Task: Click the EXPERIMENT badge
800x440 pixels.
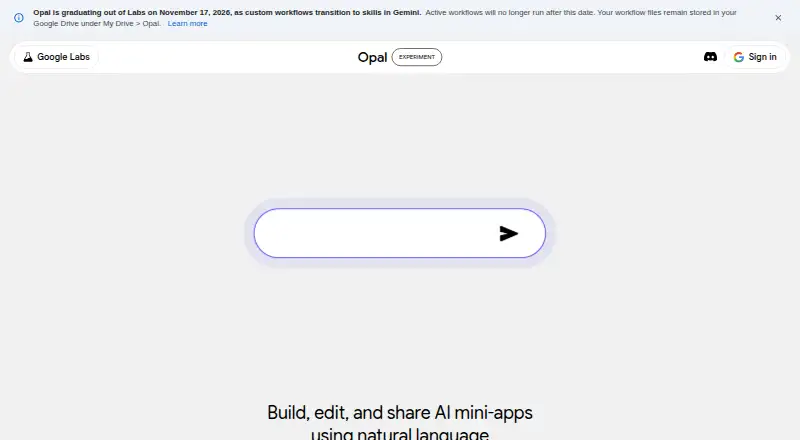Action: 417,57
